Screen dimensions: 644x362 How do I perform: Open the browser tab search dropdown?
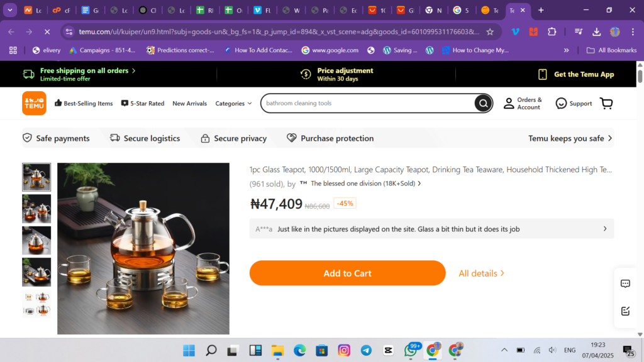pos(11,10)
